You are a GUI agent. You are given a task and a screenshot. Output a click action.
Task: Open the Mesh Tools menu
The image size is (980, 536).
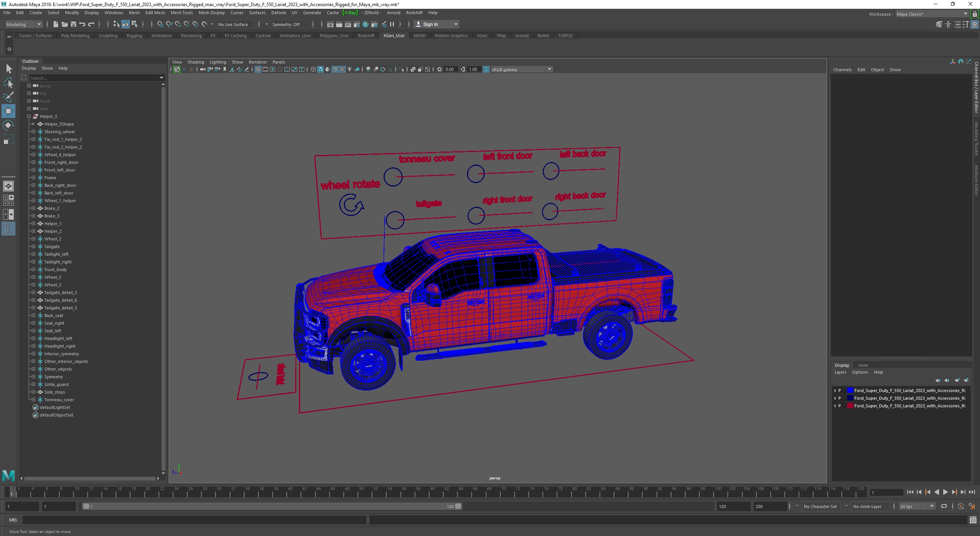(181, 13)
